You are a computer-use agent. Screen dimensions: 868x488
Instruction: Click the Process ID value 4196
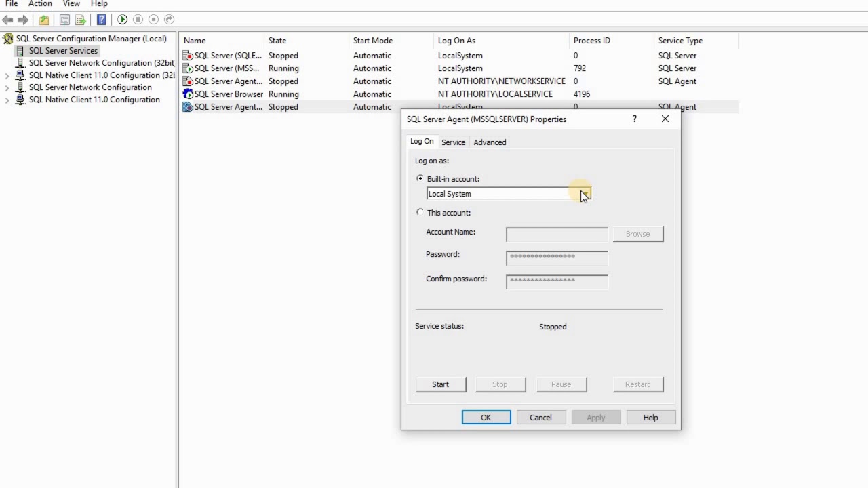[x=582, y=94]
